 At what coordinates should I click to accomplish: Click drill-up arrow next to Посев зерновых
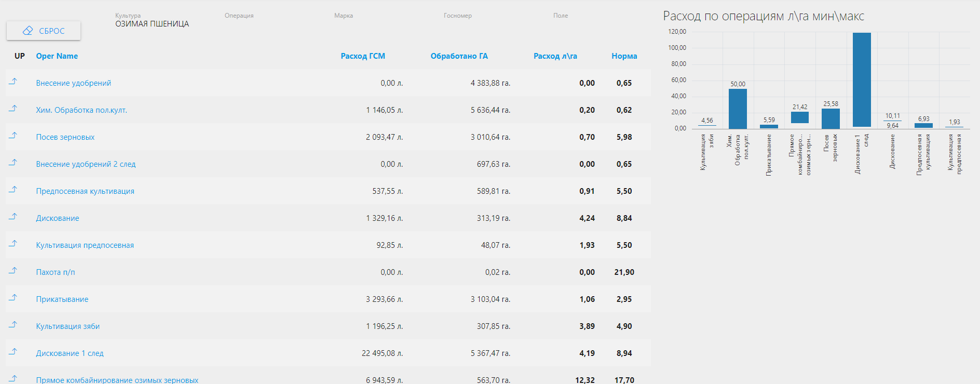(13, 136)
